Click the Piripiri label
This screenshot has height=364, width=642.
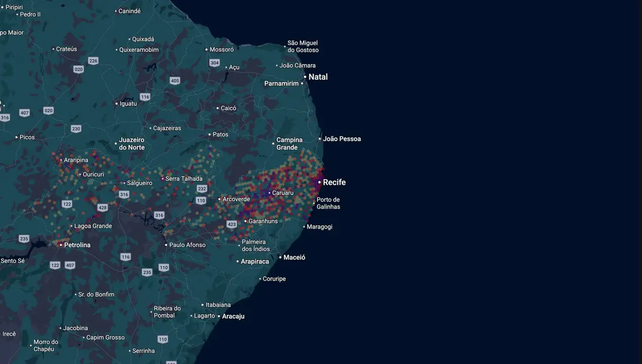pos(14,7)
